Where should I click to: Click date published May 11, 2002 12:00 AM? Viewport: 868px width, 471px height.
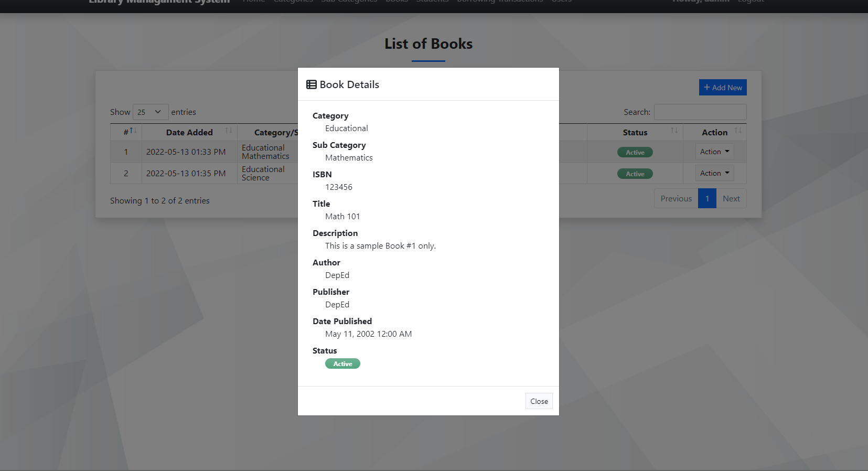[368, 334]
